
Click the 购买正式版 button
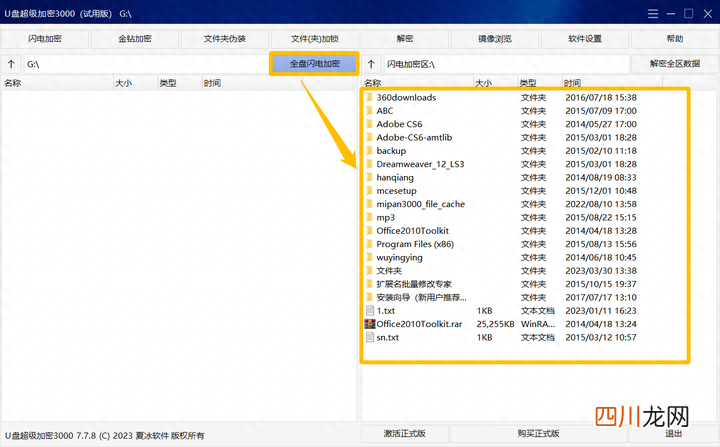[x=539, y=433]
